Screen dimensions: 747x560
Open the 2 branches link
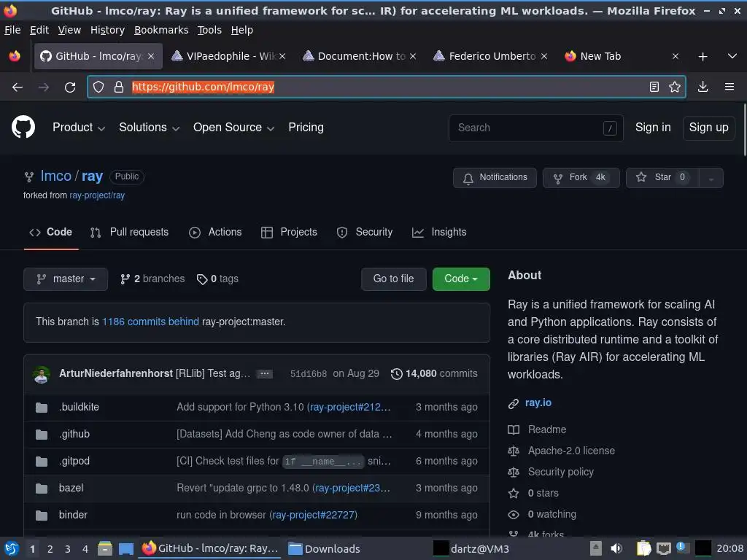(152, 279)
